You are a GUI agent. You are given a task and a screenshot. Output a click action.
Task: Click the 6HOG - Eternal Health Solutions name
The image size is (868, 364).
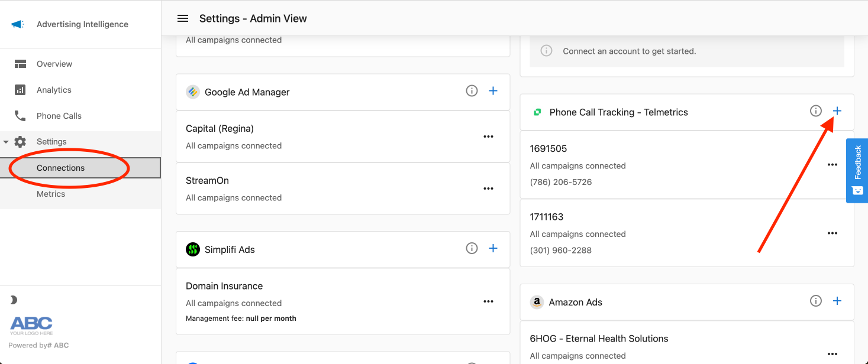click(599, 339)
